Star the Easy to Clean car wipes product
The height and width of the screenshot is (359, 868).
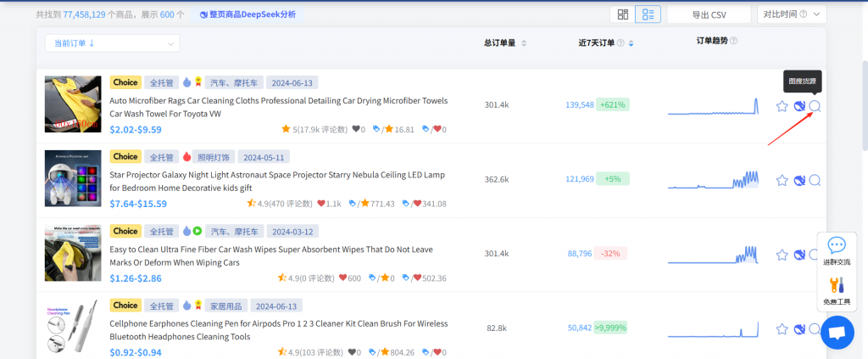[782, 254]
